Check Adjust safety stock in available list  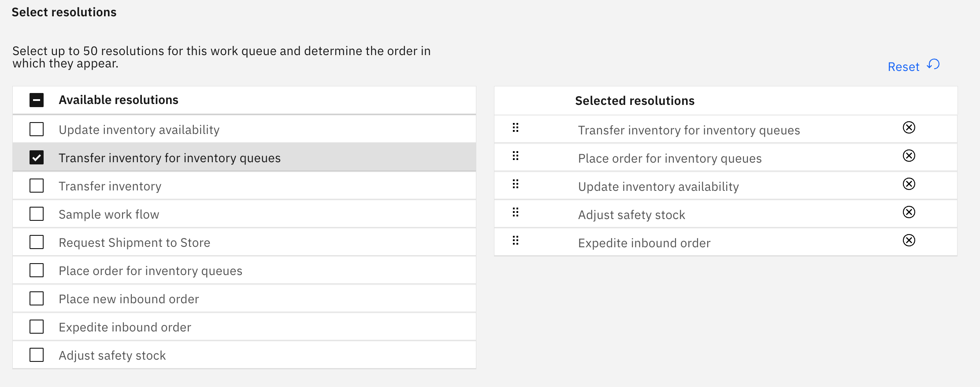37,355
